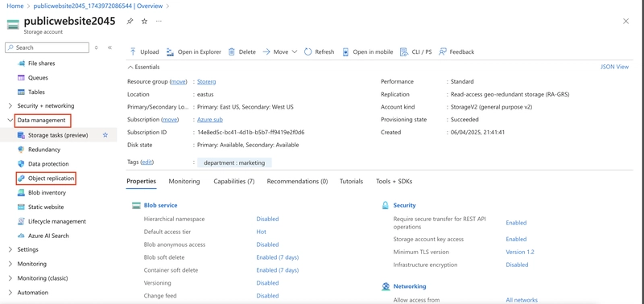
Task: Pin publicwebsite2045 using the pin icon
Action: (130, 21)
